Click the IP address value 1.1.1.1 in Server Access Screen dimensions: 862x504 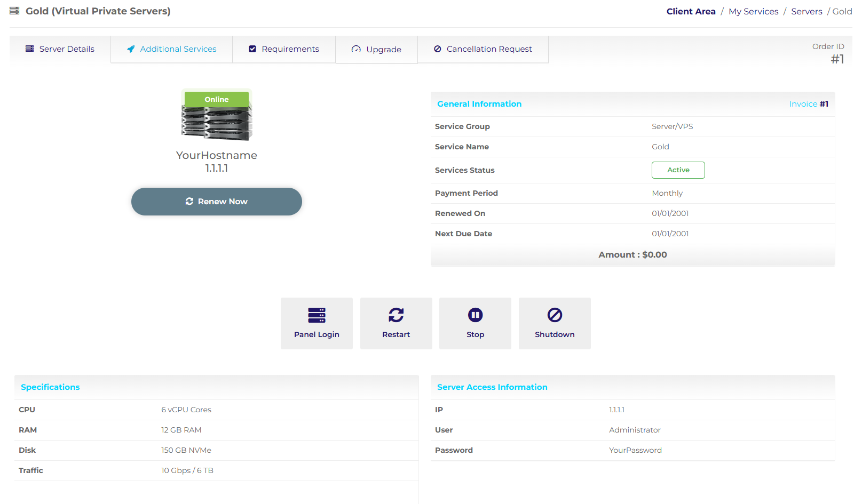tap(616, 410)
